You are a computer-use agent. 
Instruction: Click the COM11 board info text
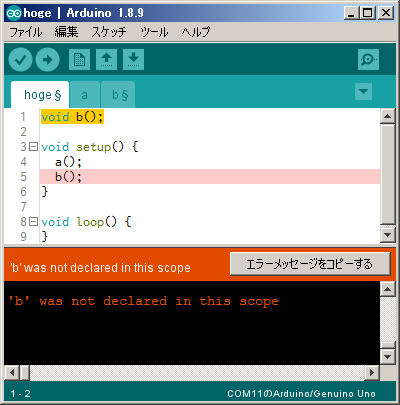(x=301, y=394)
